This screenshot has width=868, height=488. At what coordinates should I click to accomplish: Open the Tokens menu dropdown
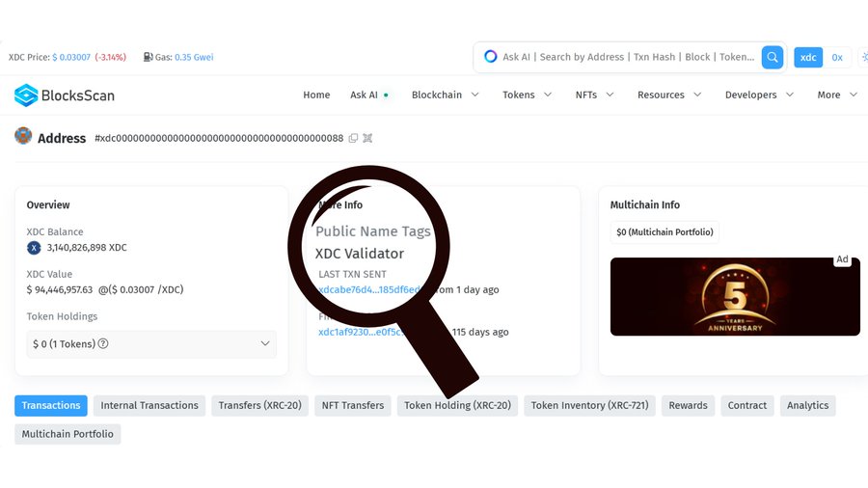point(527,95)
